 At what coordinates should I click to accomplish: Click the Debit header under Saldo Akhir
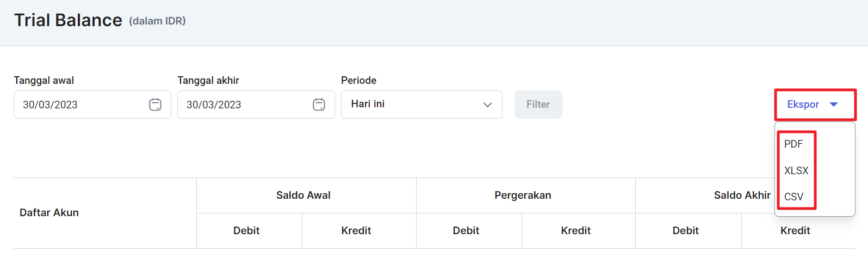686,231
